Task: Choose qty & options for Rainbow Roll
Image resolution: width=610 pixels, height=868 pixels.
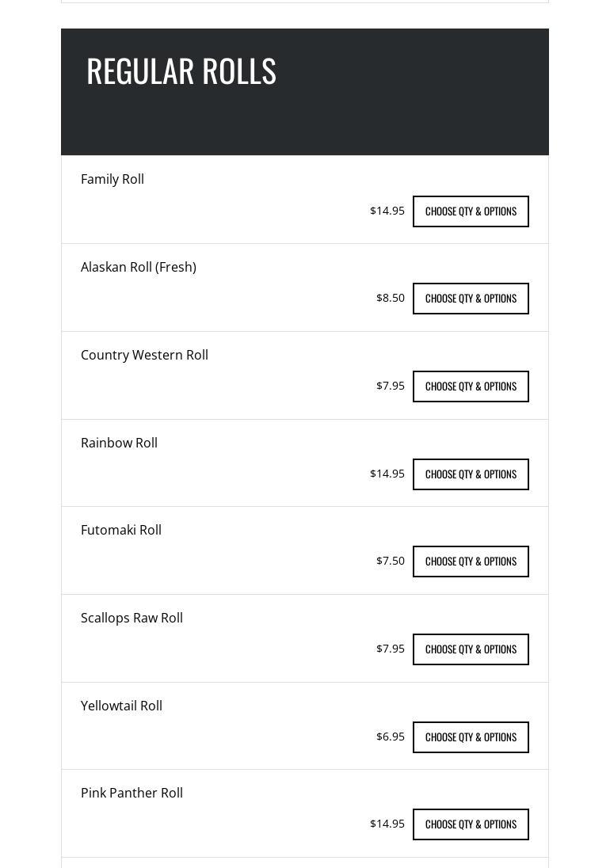Action: 471,474
